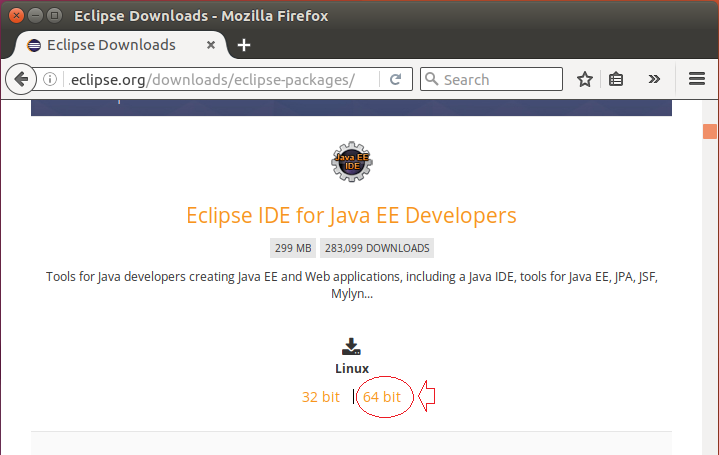This screenshot has width=719, height=455.
Task: Expand more toolbar tools via the double-chevron
Action: coord(654,79)
